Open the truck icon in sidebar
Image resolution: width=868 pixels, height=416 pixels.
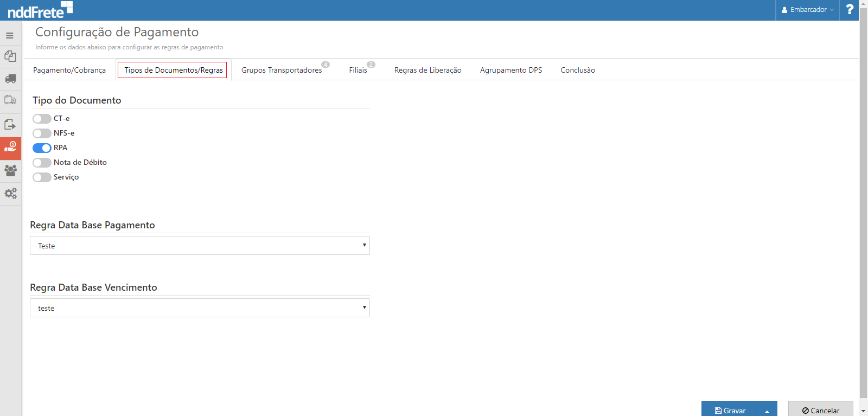click(10, 79)
